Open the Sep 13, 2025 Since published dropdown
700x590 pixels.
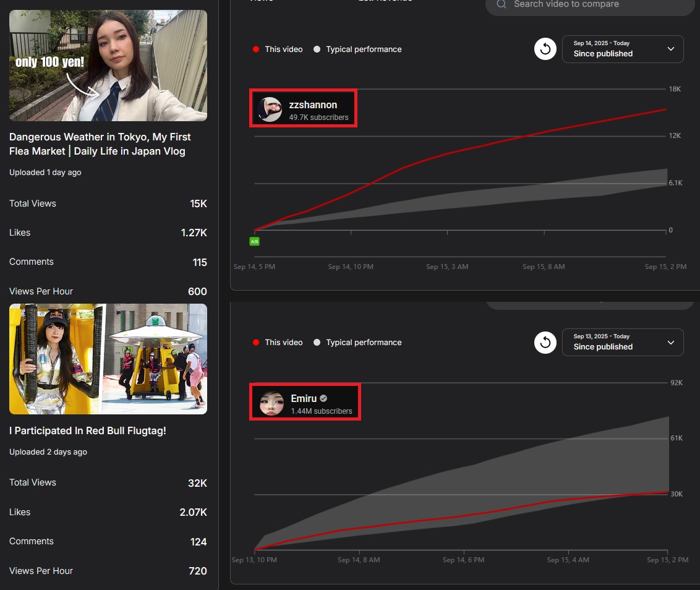pyautogui.click(x=622, y=342)
